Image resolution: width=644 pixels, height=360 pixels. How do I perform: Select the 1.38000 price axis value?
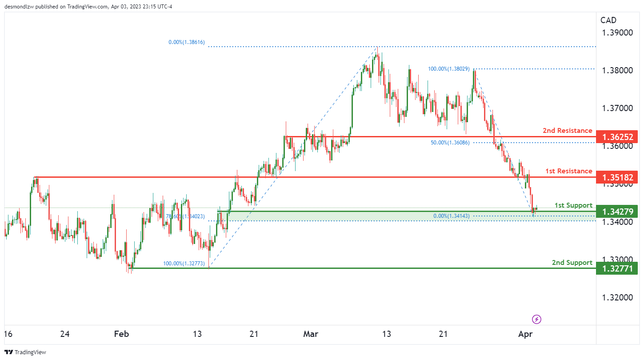[x=618, y=71]
